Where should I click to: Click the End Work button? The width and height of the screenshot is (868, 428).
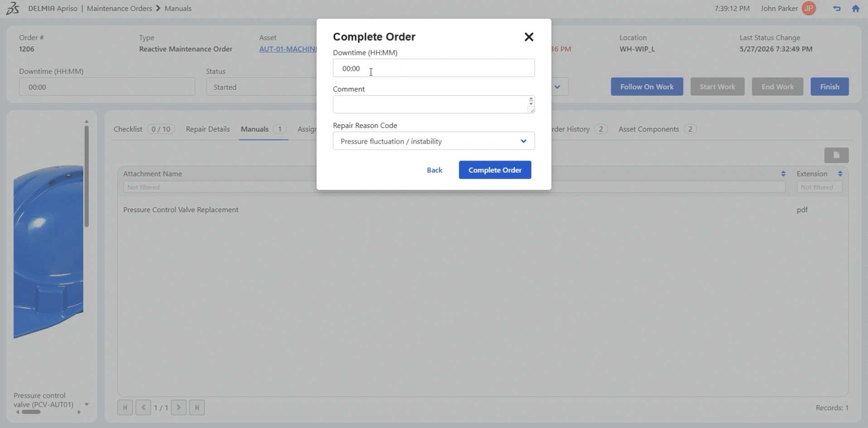[777, 87]
